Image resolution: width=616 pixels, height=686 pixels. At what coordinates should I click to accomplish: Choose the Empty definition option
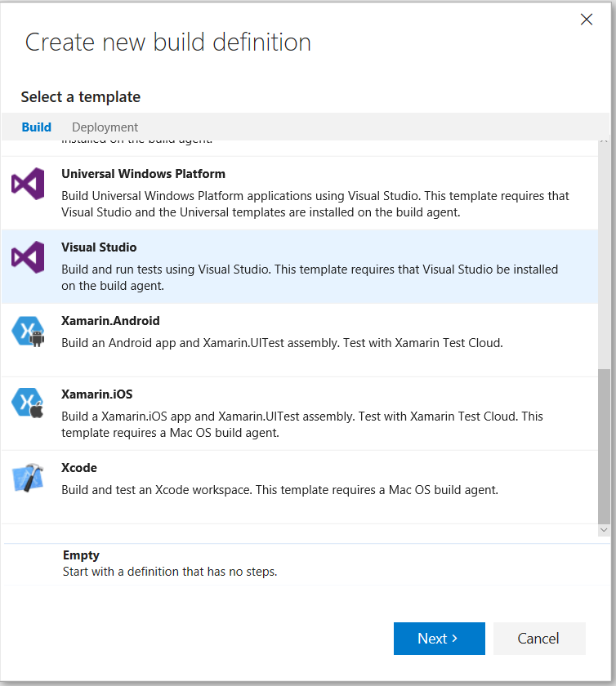pyautogui.click(x=81, y=555)
